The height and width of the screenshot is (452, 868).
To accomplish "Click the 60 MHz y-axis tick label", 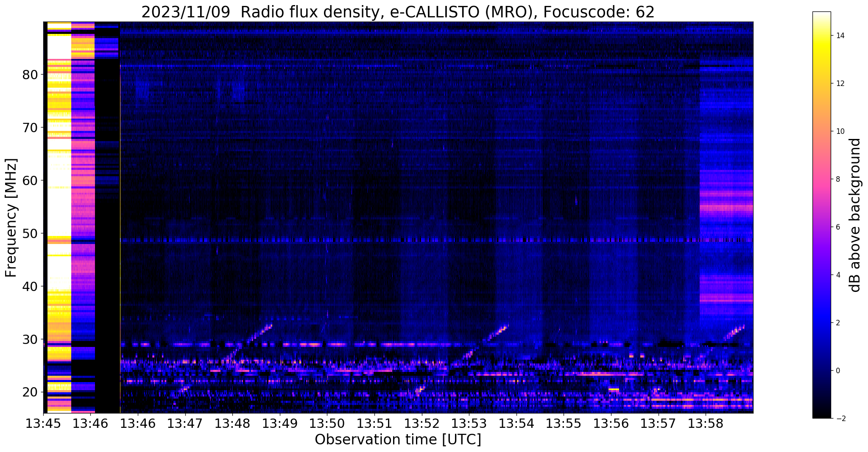I will (30, 180).
